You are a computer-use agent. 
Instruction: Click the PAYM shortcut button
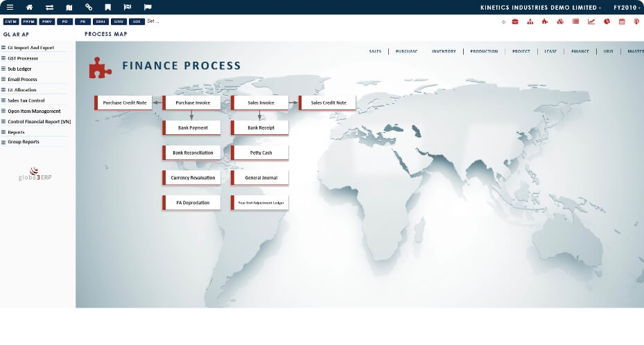coord(28,21)
